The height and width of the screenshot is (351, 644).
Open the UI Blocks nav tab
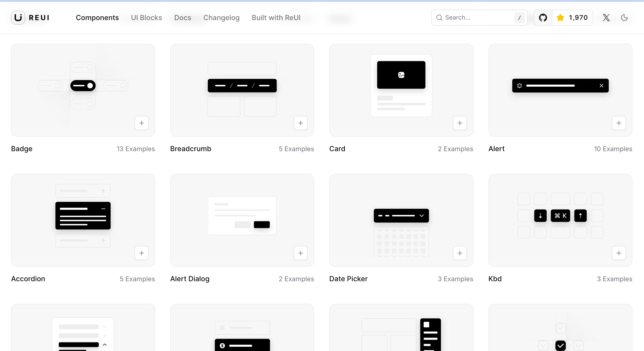click(x=146, y=18)
